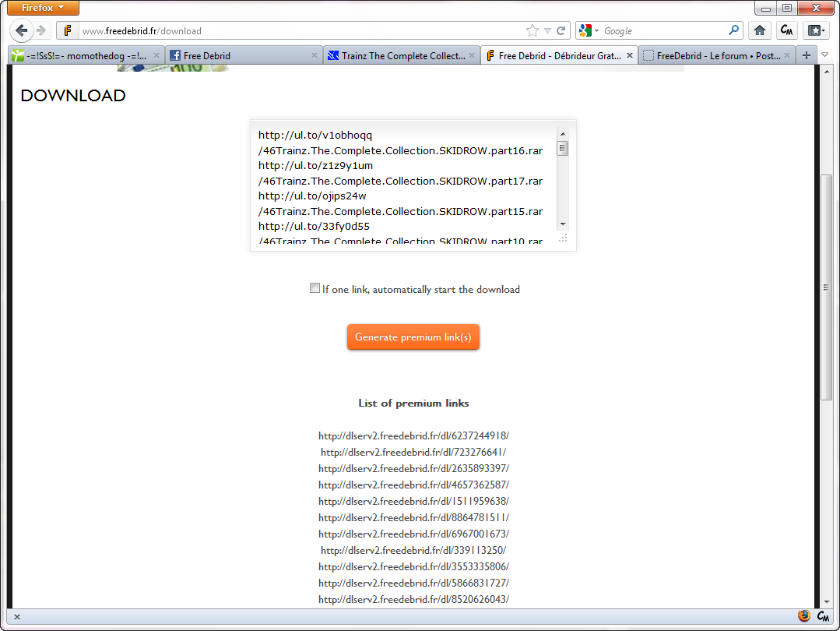This screenshot has width=840, height=631.
Task: Open premium link ending 8520626043
Action: pos(413,599)
